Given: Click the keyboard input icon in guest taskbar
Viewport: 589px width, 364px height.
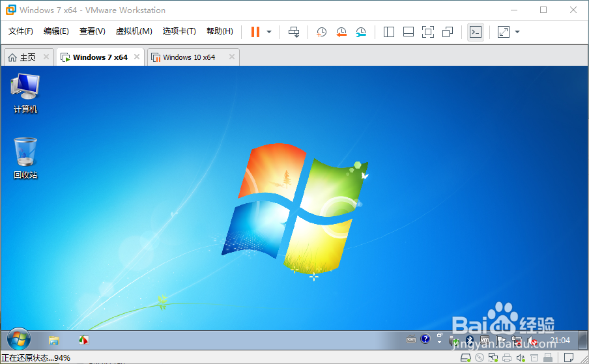Looking at the screenshot, I should pyautogui.click(x=411, y=340).
